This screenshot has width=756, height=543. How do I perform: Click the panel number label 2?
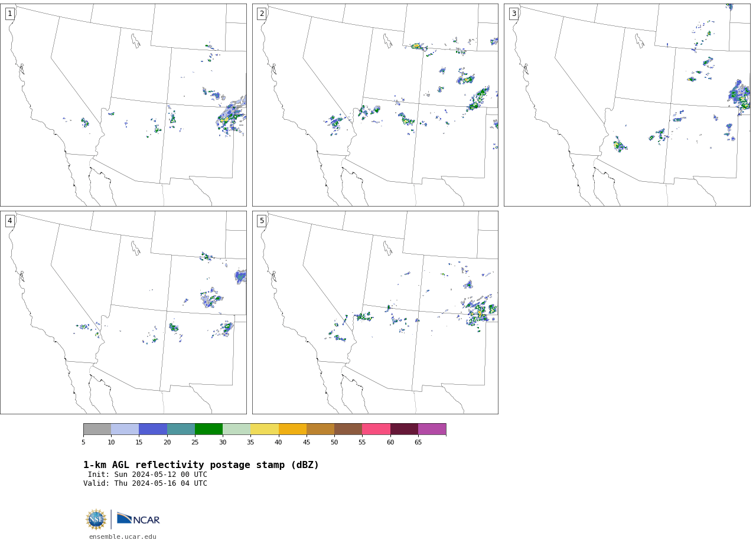[262, 14]
